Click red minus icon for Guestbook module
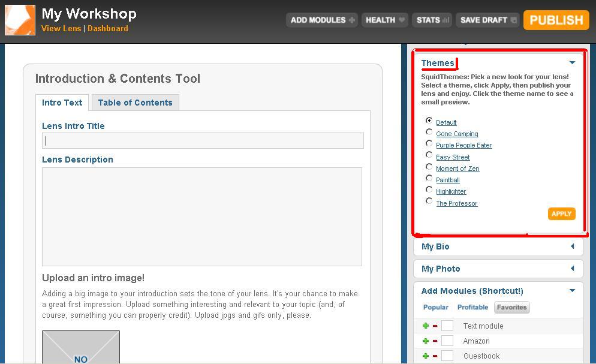The image size is (596, 364). 435,356
